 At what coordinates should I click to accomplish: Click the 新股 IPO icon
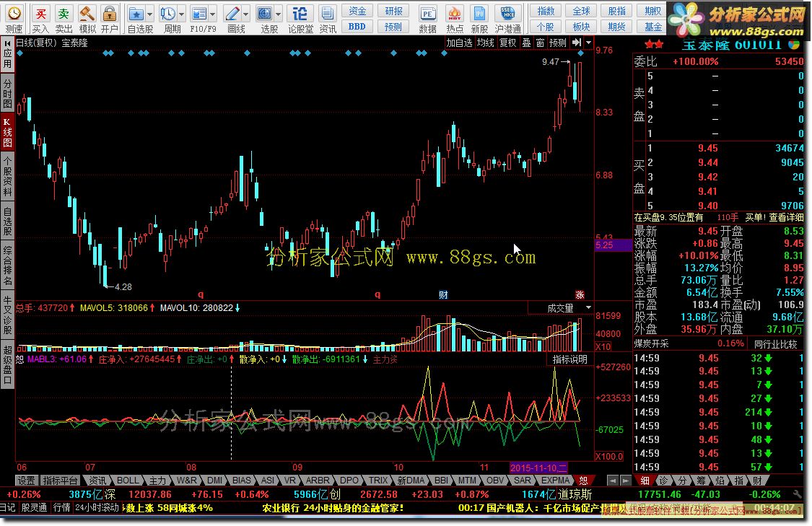[479, 14]
